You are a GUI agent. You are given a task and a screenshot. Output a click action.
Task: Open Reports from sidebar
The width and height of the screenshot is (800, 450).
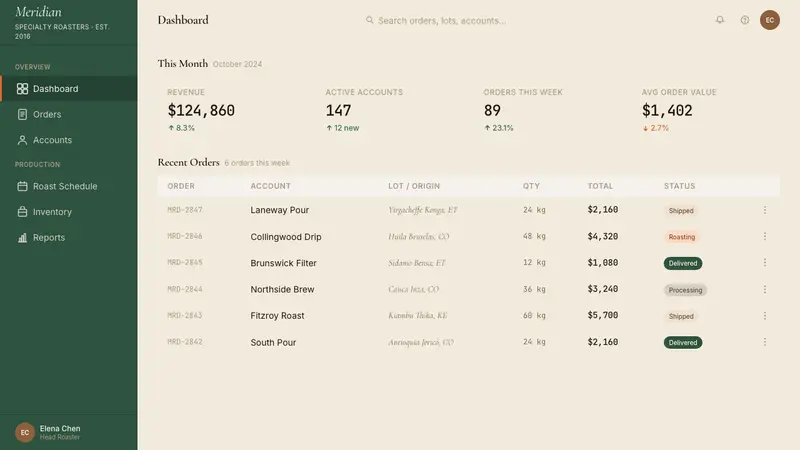tap(69, 237)
